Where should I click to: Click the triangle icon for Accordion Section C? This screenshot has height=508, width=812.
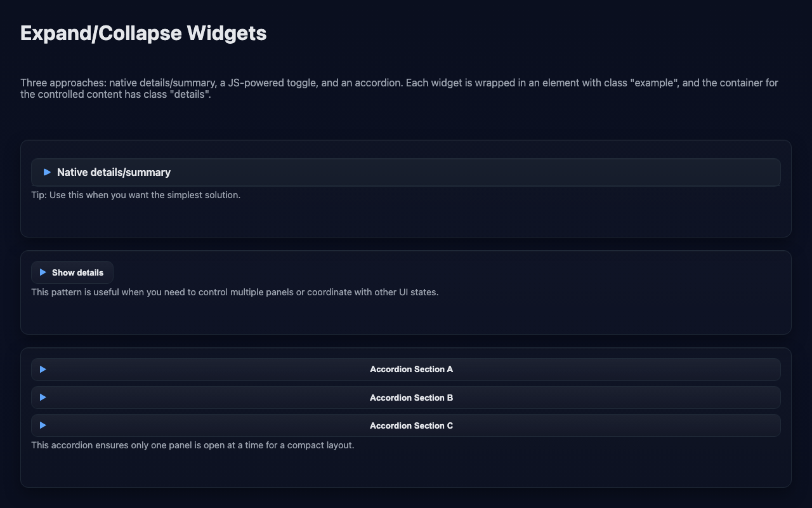point(43,425)
